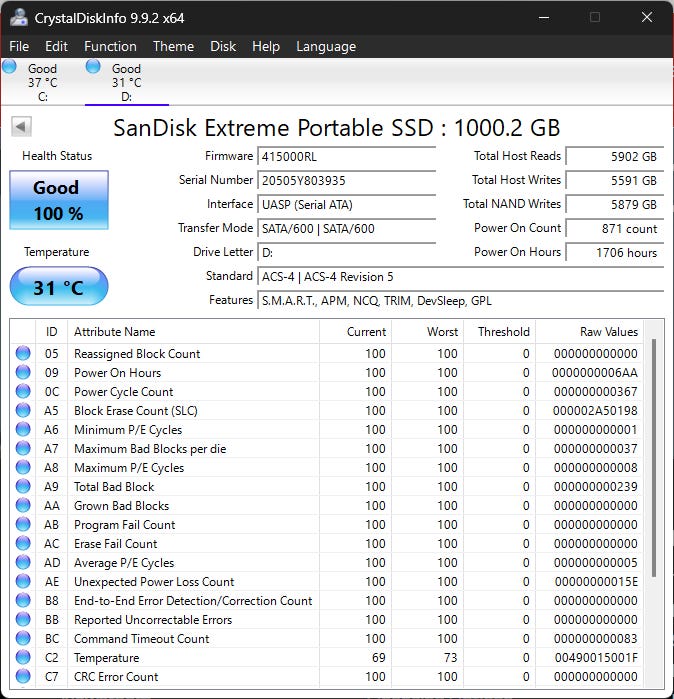Click status orb for Average P/E Cycles
The image size is (674, 699).
pos(23,563)
